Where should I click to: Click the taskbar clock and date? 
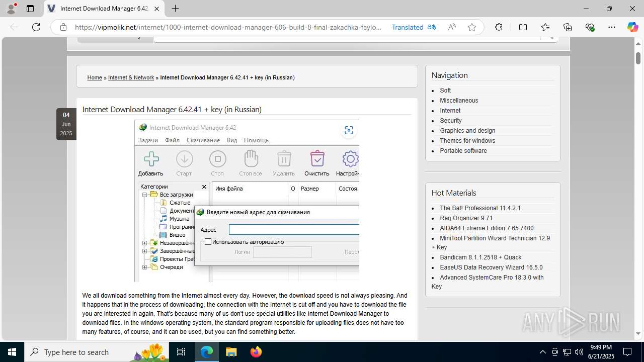601,352
